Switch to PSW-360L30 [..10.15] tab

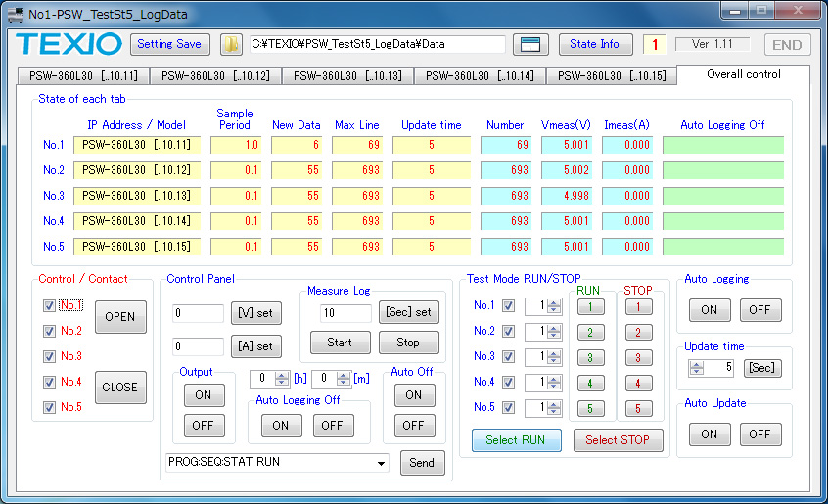[612, 76]
